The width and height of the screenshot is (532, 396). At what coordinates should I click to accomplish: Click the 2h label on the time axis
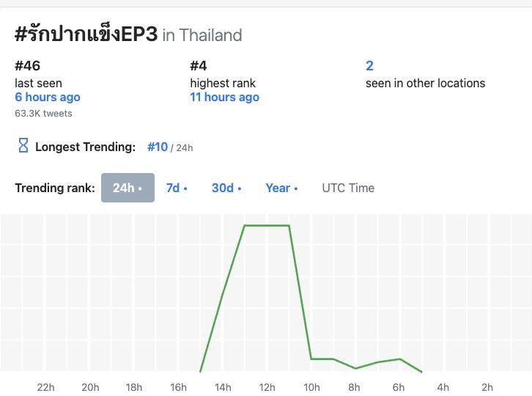click(487, 387)
